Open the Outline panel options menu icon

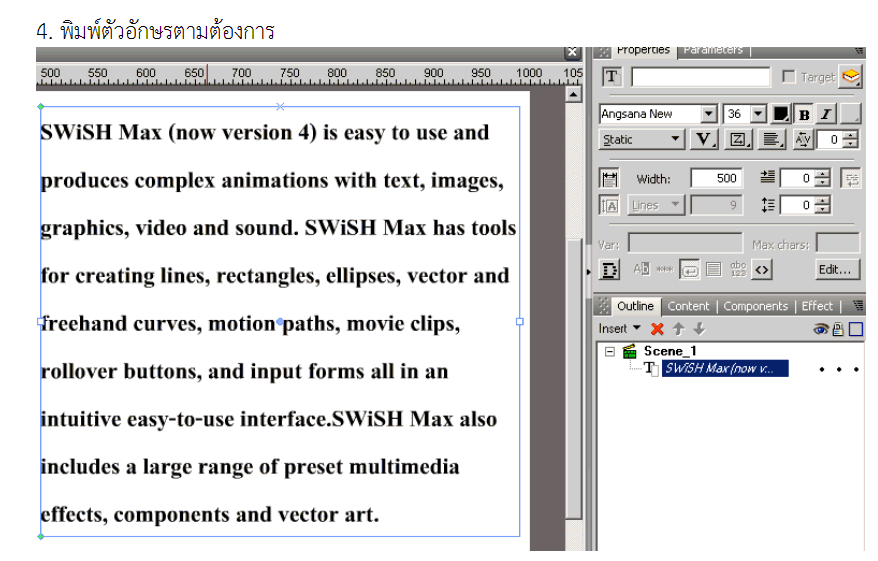857,306
